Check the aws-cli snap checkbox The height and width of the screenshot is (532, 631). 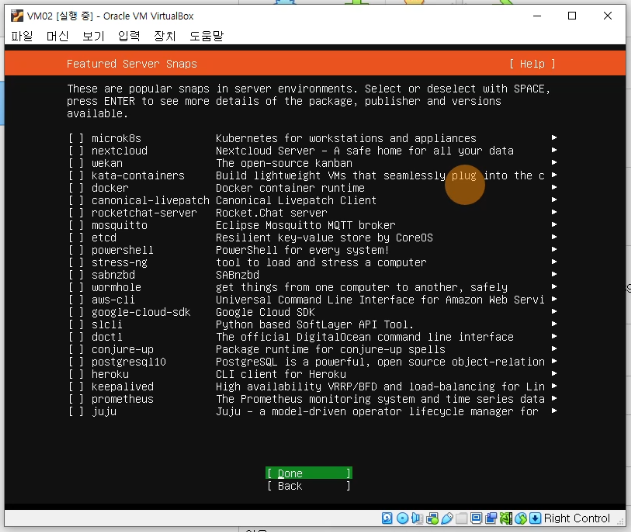pyautogui.click(x=76, y=300)
